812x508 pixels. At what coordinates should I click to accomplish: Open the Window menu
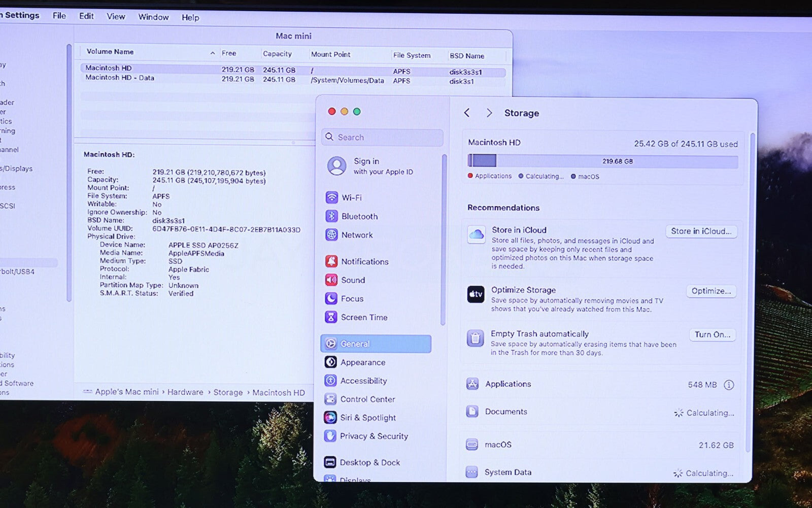click(x=153, y=17)
